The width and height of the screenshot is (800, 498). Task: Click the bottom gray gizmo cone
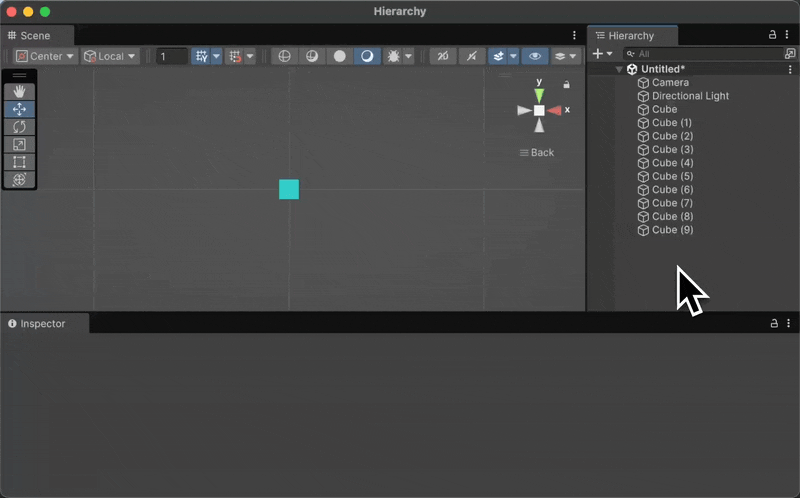539,125
